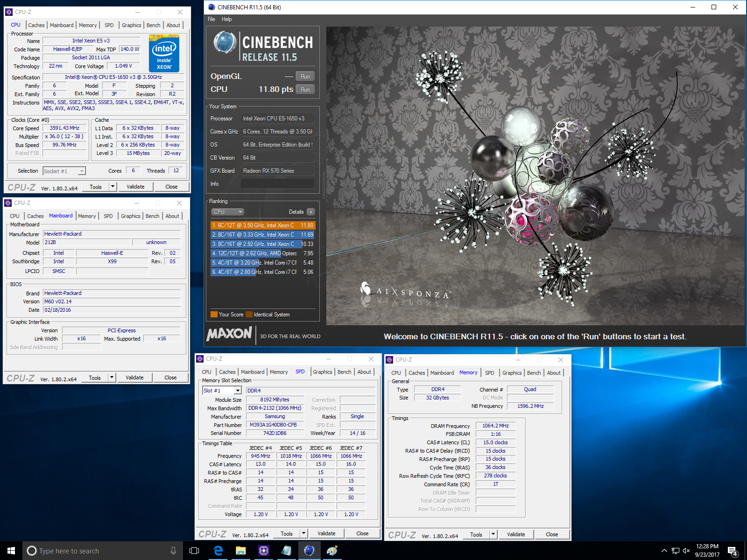Open the Cinebench File menu
Screen dimensions: 747x560
pyautogui.click(x=211, y=19)
